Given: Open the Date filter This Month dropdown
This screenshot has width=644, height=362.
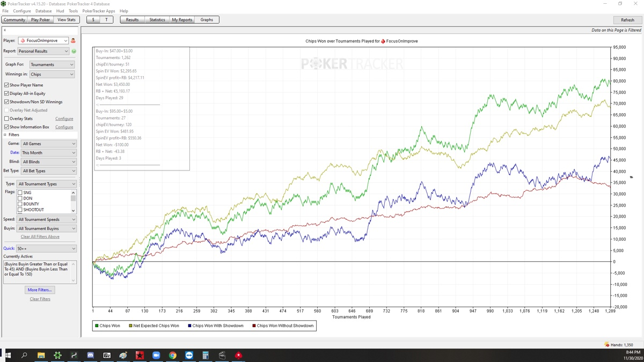Looking at the screenshot, I should (49, 153).
